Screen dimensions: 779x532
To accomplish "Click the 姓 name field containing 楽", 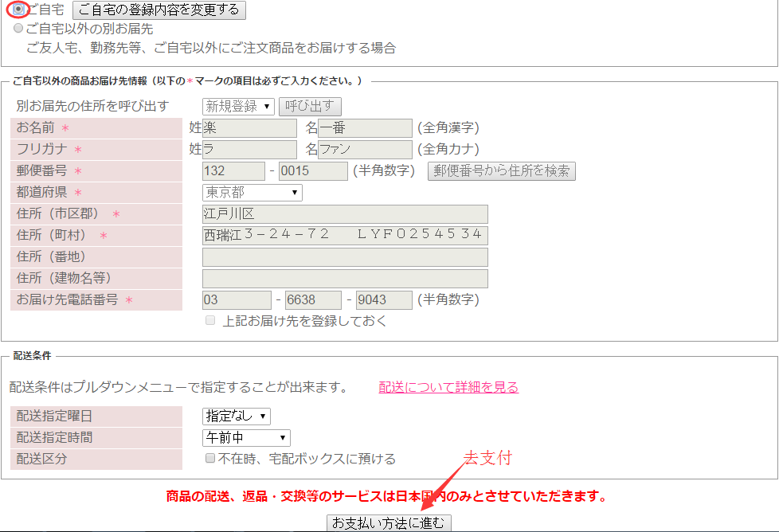I will pyautogui.click(x=249, y=128).
